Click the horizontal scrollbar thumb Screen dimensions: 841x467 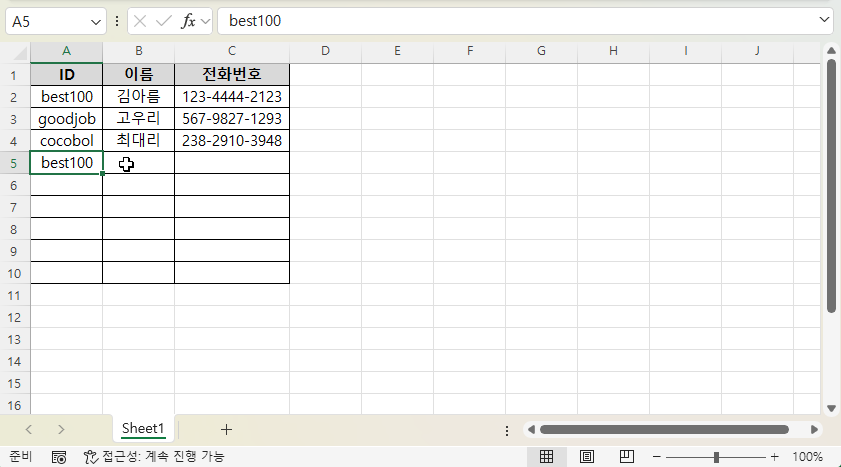tap(664, 429)
